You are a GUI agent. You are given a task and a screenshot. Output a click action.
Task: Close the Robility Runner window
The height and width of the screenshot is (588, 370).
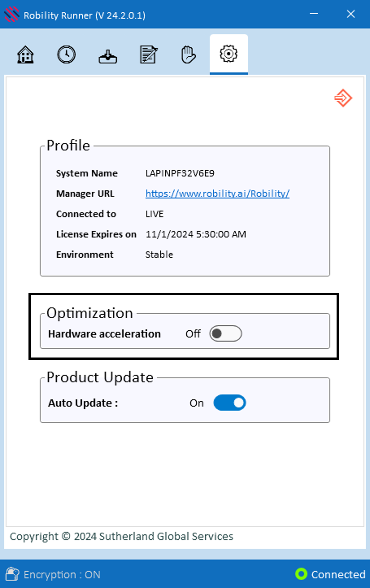(351, 14)
